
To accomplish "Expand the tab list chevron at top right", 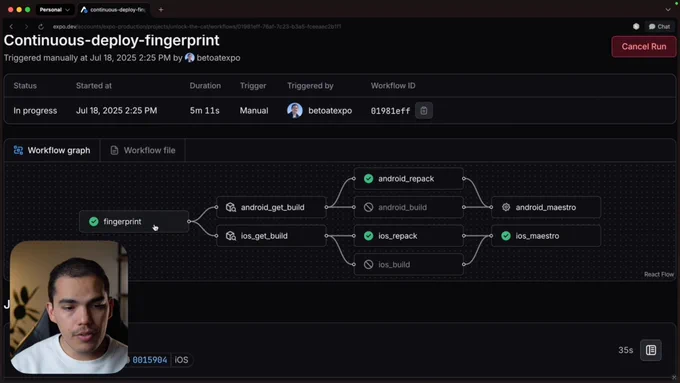I will (x=668, y=10).
